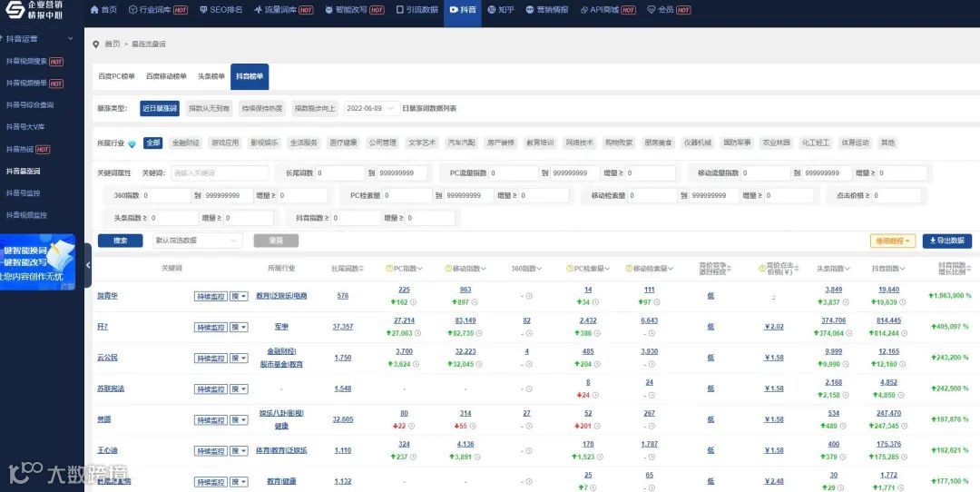Sort by the 长尾词数 column header

(348, 269)
